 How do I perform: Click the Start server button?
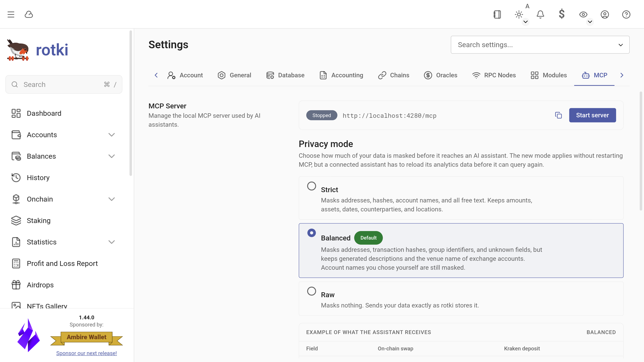(592, 115)
